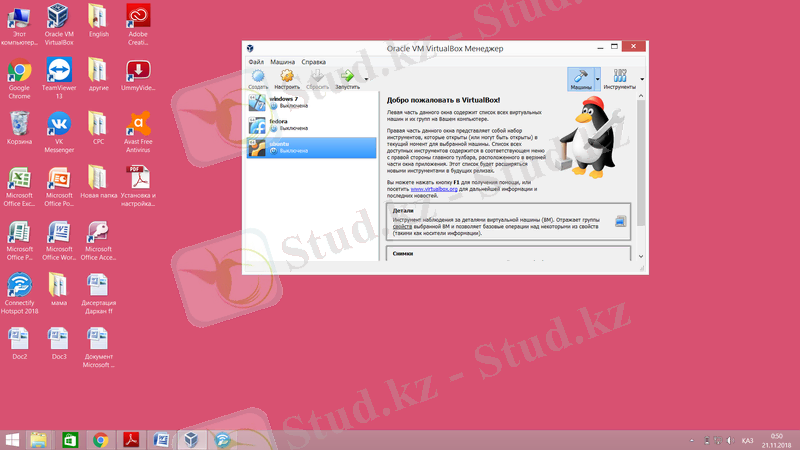This screenshot has width=800, height=450.
Task: Open Инструменты global tools button
Action: (619, 79)
